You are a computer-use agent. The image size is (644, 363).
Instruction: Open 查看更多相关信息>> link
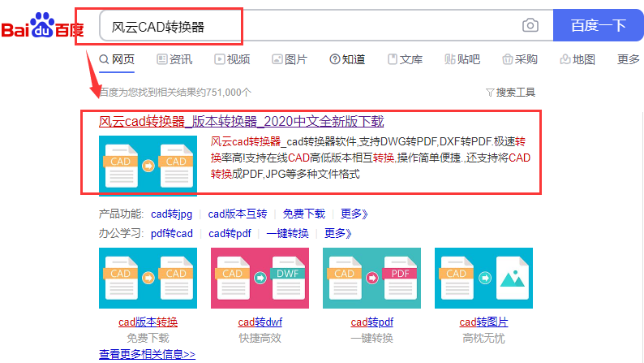coord(147,354)
